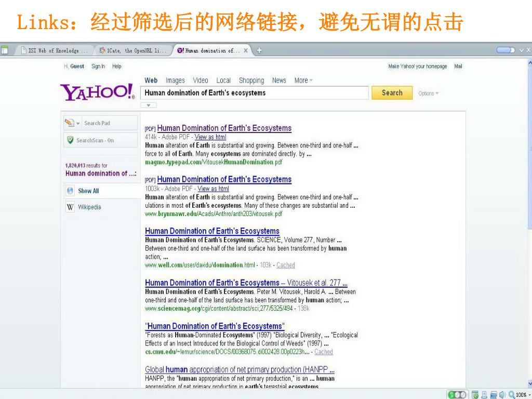
Task: Click the status bar shield window icon
Action: [x=475, y=395]
